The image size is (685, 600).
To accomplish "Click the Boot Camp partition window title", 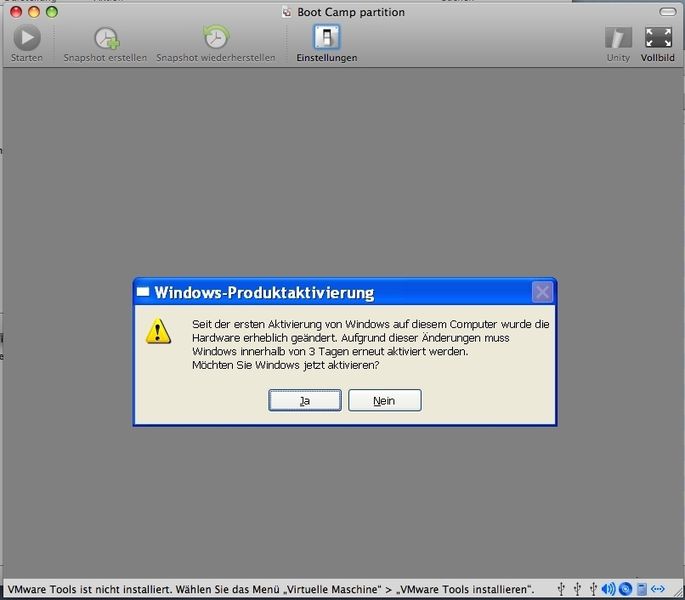I will [351, 12].
